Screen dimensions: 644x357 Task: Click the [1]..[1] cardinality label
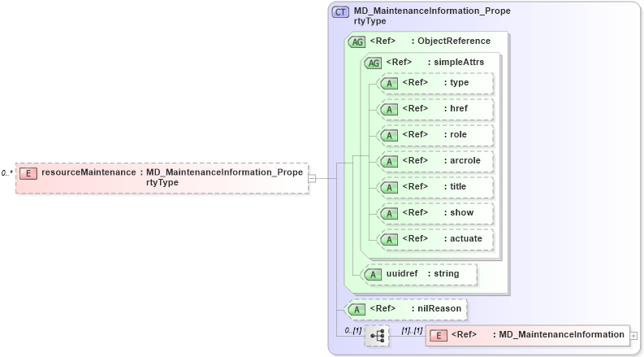(x=412, y=330)
